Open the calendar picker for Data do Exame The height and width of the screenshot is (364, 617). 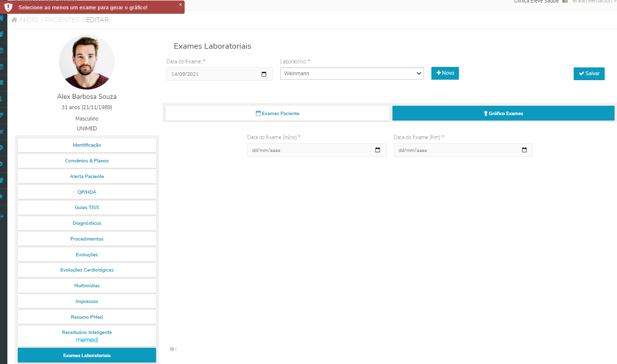click(264, 74)
